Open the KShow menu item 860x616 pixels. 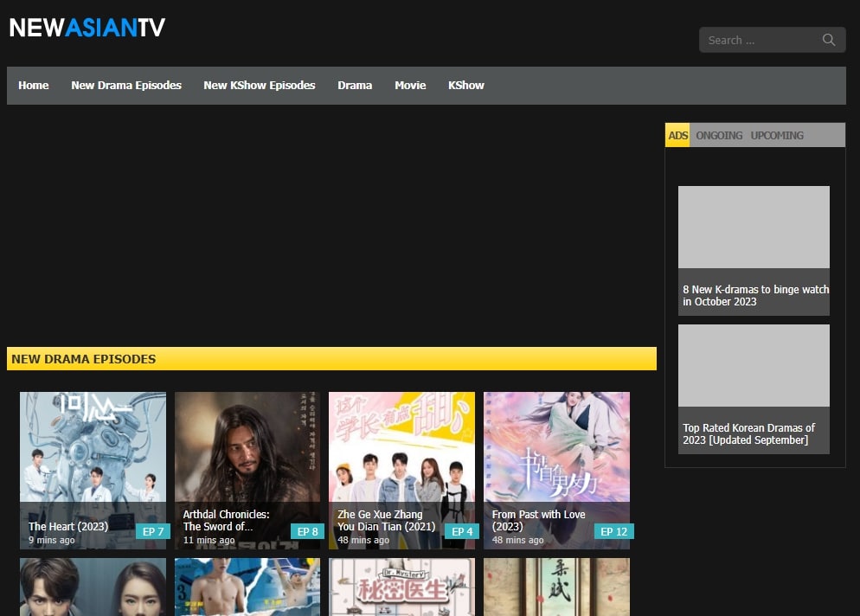tap(465, 86)
